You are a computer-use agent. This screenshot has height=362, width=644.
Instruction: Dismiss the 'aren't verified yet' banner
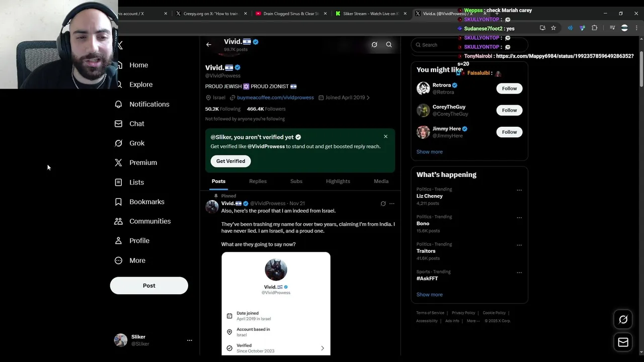point(385,137)
